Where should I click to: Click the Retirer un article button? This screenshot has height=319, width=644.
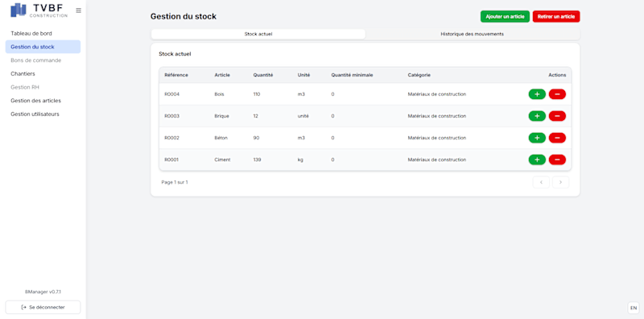pos(556,16)
